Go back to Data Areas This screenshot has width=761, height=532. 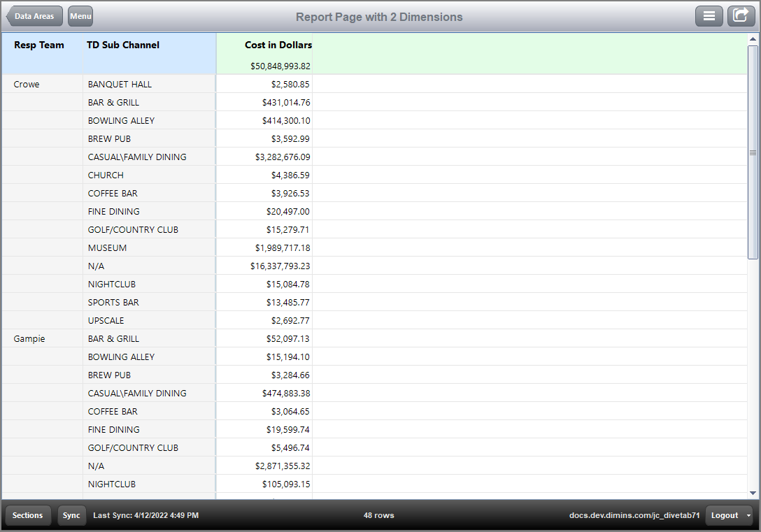(x=34, y=16)
